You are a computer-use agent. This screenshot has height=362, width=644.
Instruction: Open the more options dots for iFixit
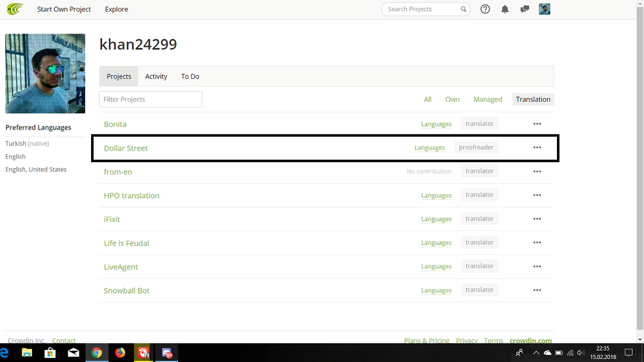(537, 219)
